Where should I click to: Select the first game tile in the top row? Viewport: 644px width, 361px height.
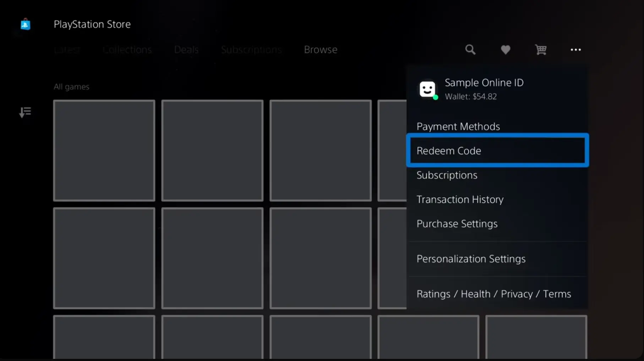[104, 151]
